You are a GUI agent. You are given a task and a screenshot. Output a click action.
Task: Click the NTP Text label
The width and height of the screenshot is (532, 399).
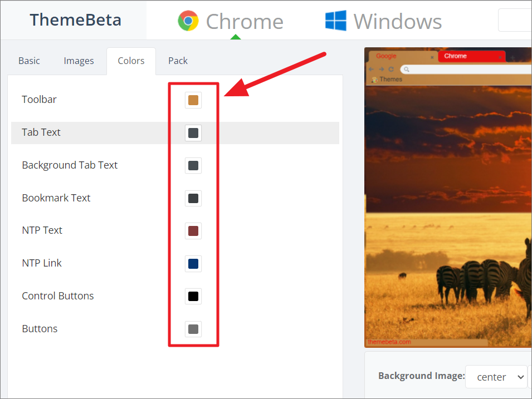tap(42, 230)
